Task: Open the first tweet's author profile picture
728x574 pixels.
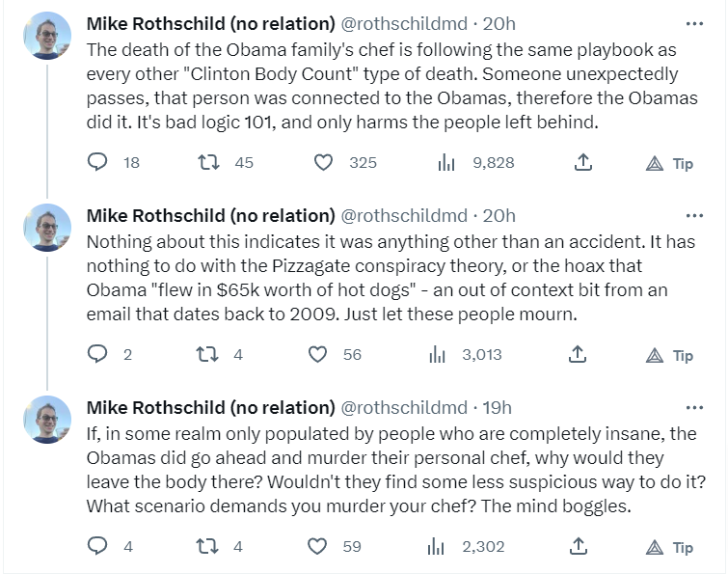Action: pyautogui.click(x=47, y=36)
